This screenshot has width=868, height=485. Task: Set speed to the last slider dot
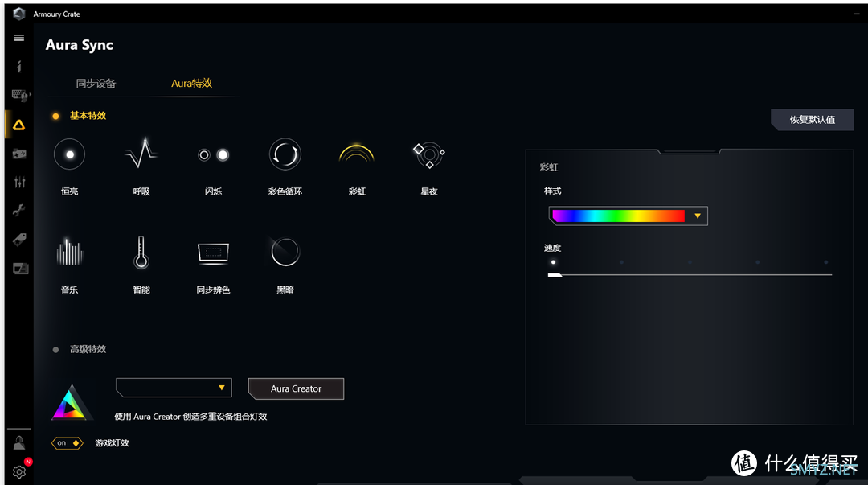click(826, 262)
